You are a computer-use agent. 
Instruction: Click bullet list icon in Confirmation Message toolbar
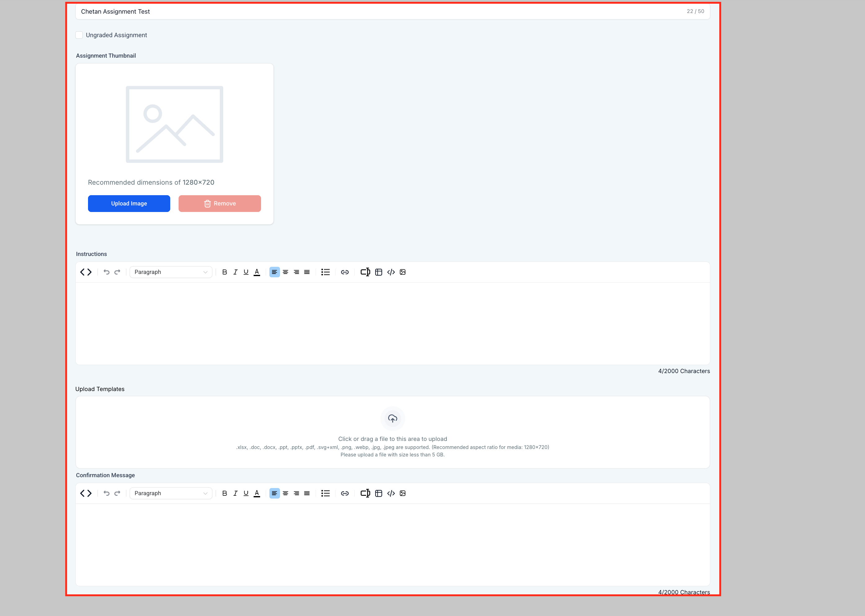click(x=325, y=493)
